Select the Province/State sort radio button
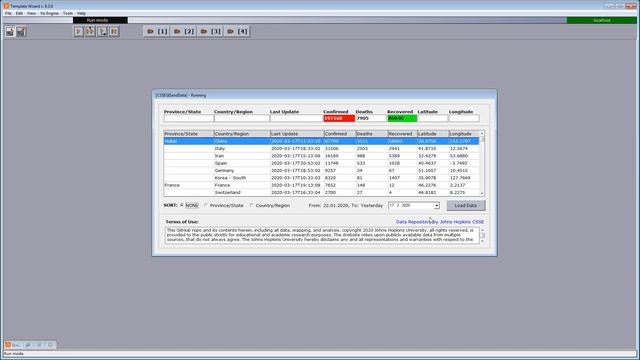 click(206, 205)
